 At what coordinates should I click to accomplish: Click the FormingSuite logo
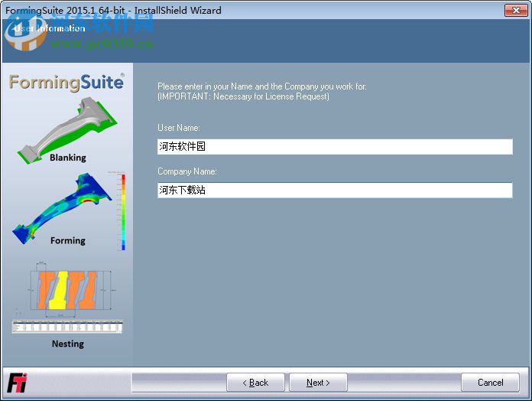66,83
